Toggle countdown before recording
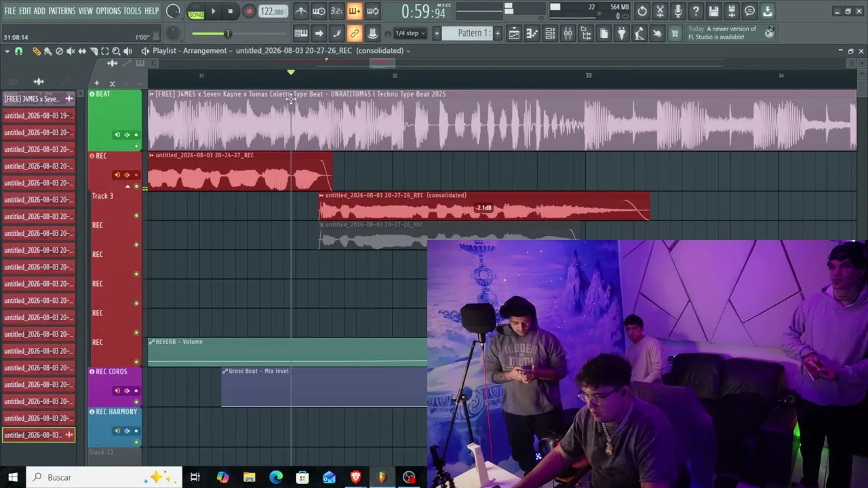 [336, 11]
